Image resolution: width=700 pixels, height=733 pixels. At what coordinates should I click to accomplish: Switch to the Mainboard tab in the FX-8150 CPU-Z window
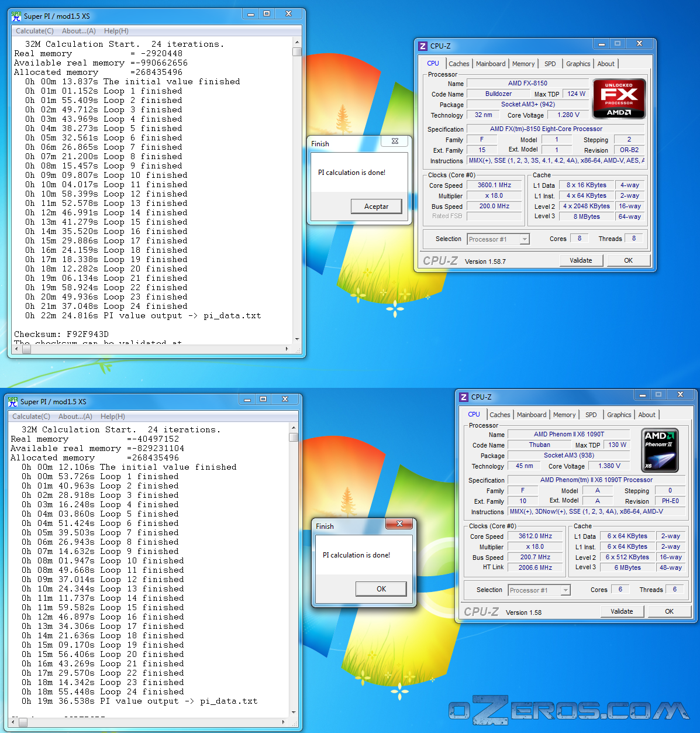tap(491, 64)
